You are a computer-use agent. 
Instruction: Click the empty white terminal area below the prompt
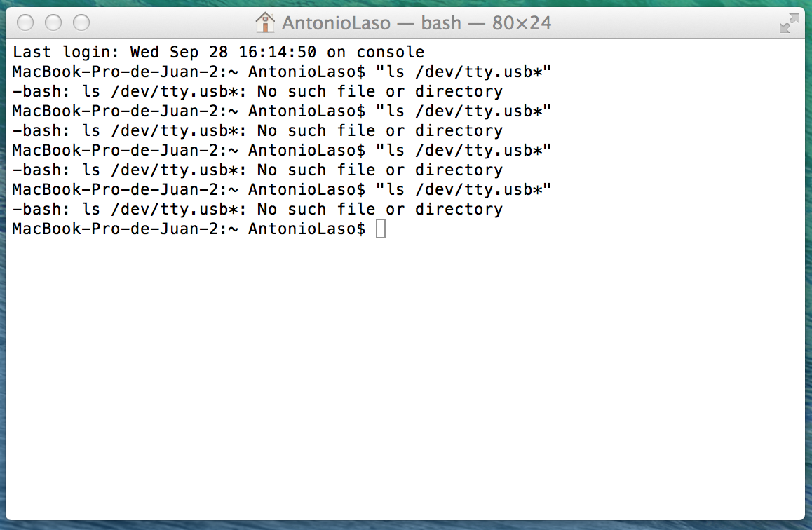click(x=405, y=378)
